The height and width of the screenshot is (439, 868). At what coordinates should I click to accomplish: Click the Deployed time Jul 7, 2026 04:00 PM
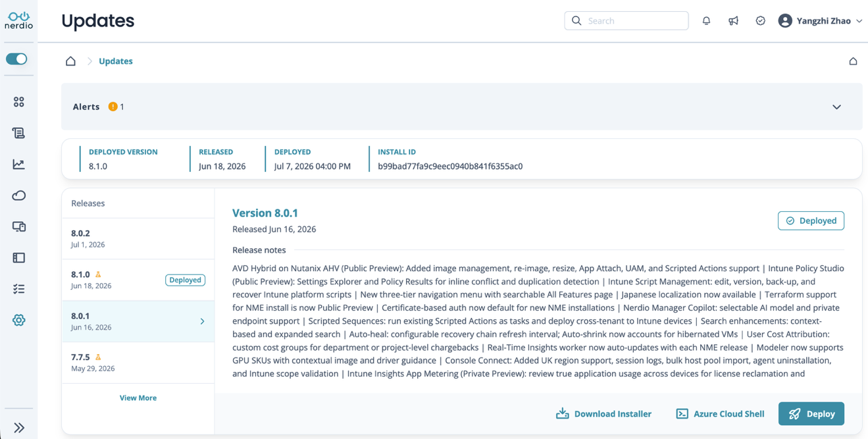[x=313, y=167]
